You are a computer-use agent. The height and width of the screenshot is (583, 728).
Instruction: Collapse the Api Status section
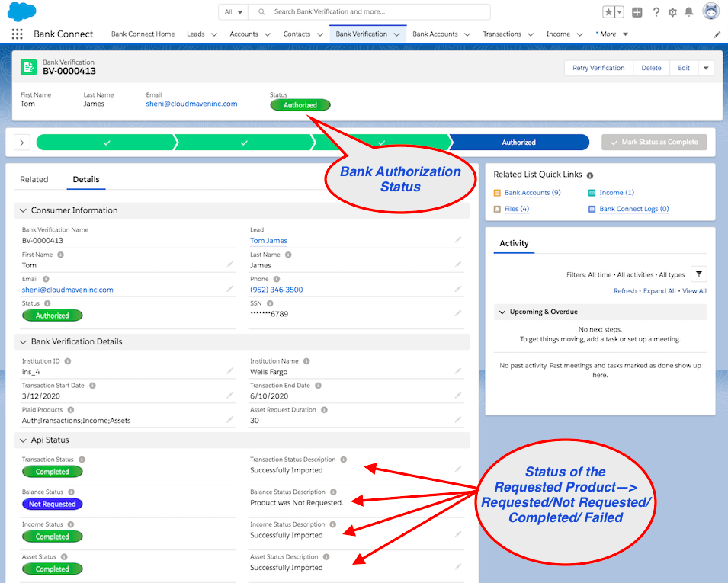click(x=24, y=440)
